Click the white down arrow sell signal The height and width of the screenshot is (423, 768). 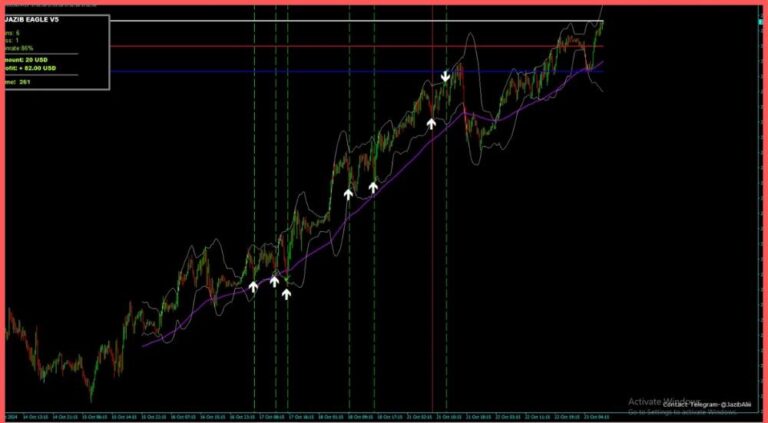point(446,76)
